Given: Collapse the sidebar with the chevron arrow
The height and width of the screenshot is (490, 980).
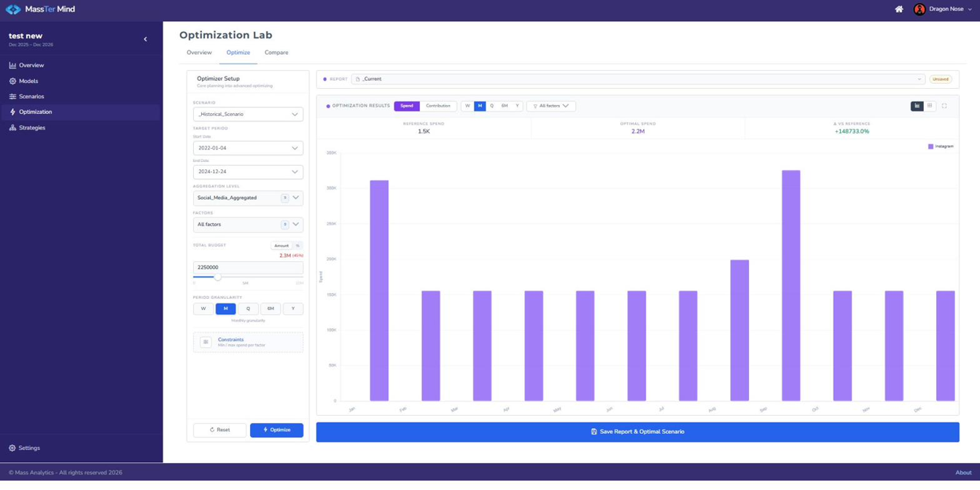Looking at the screenshot, I should coord(145,39).
